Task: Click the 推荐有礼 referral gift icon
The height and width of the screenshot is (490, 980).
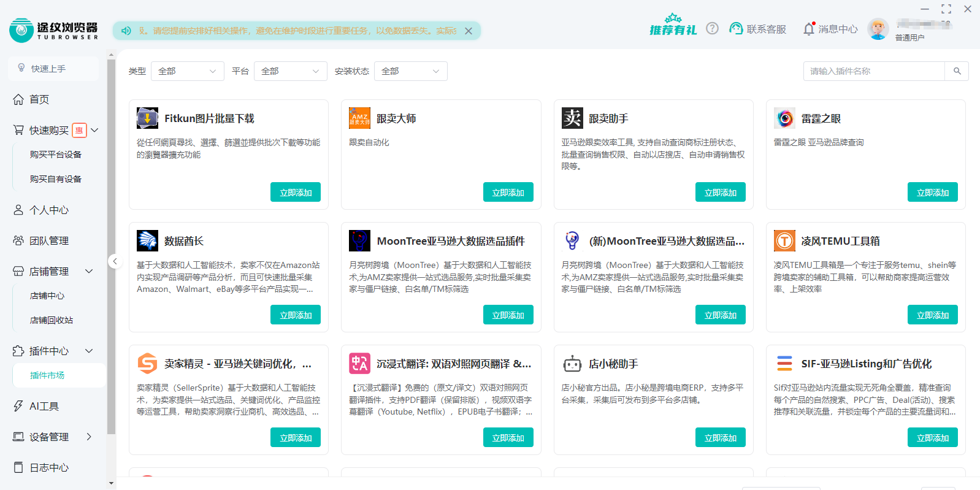Action: click(x=673, y=25)
